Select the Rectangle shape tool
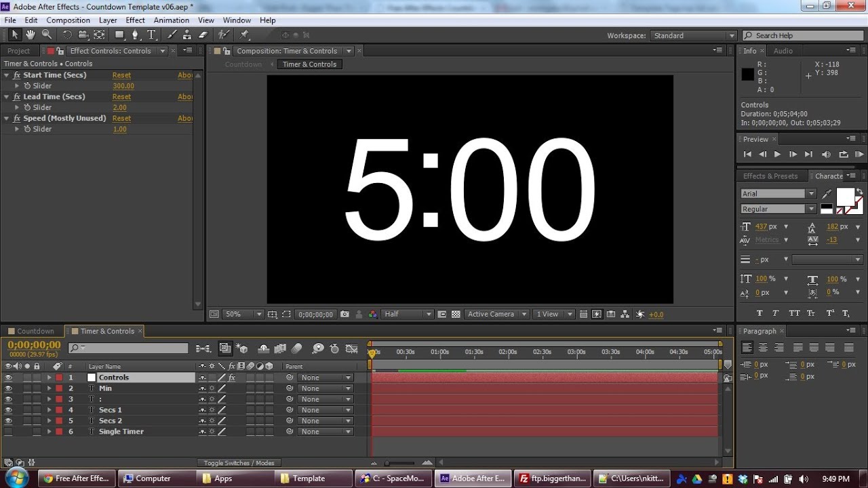Viewport: 868px width, 488px height. point(119,35)
